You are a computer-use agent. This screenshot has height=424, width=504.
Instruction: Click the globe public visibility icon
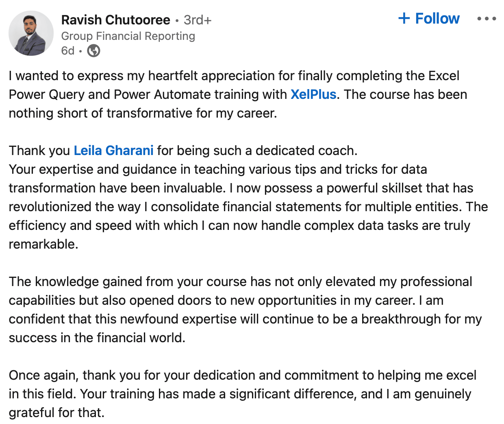click(x=93, y=51)
